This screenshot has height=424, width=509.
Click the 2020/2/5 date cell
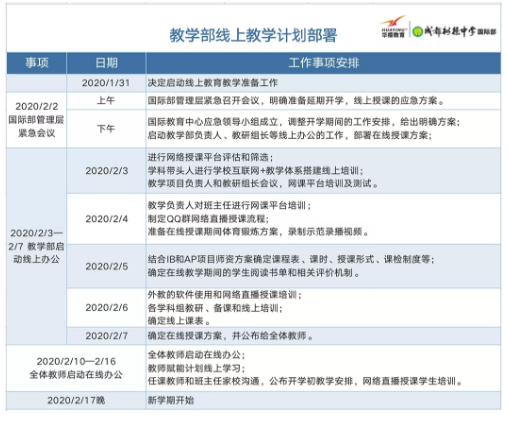point(106,266)
